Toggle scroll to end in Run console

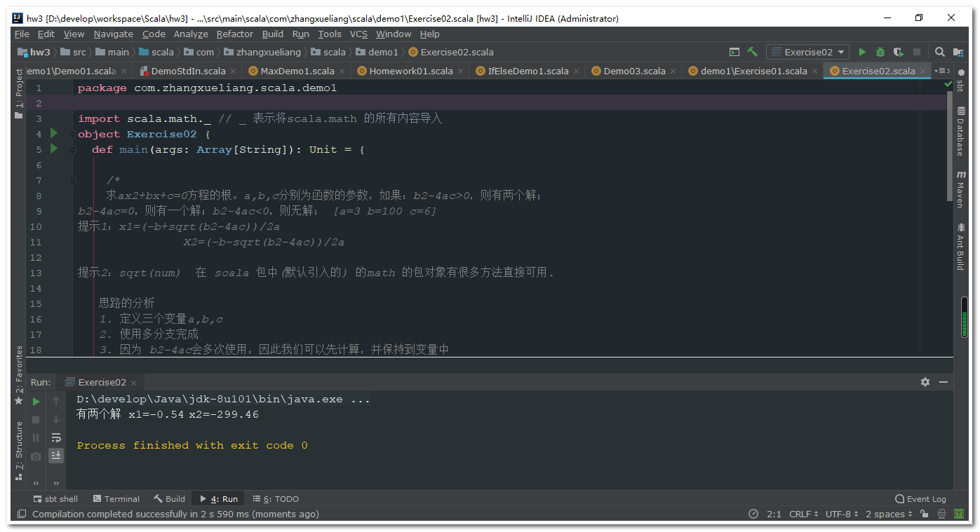click(56, 456)
